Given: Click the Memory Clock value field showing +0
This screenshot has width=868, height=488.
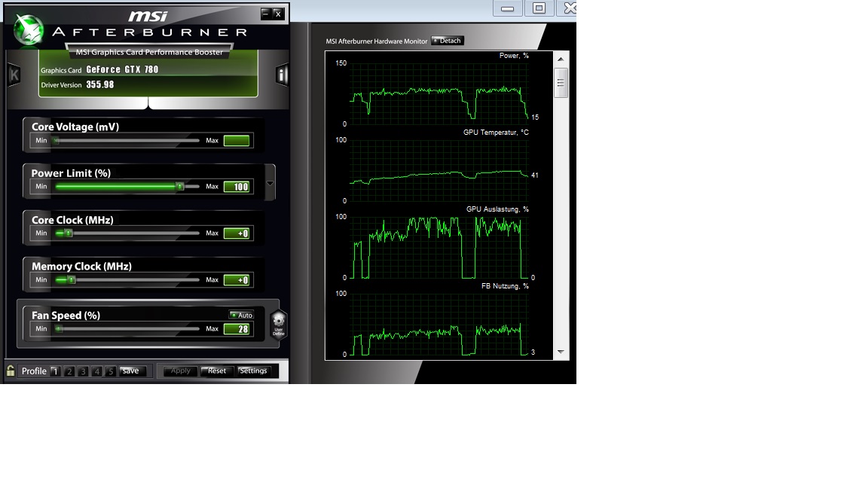Looking at the screenshot, I should pos(237,279).
